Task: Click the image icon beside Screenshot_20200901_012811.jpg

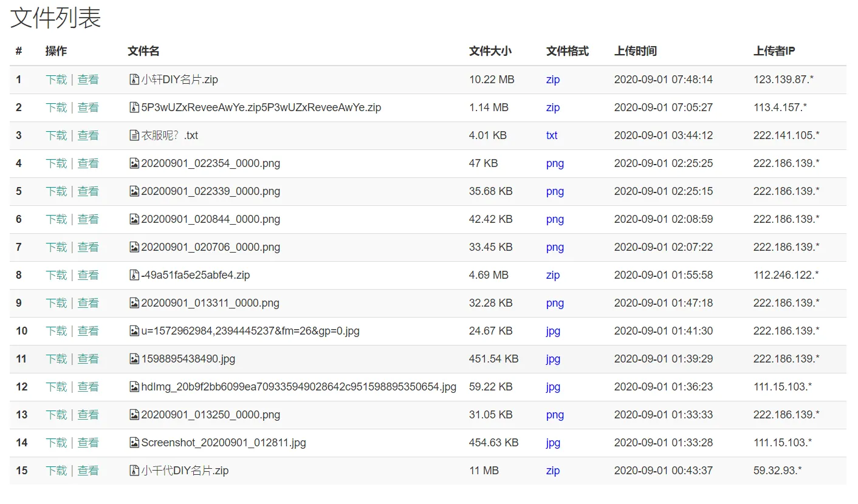Action: click(x=134, y=443)
